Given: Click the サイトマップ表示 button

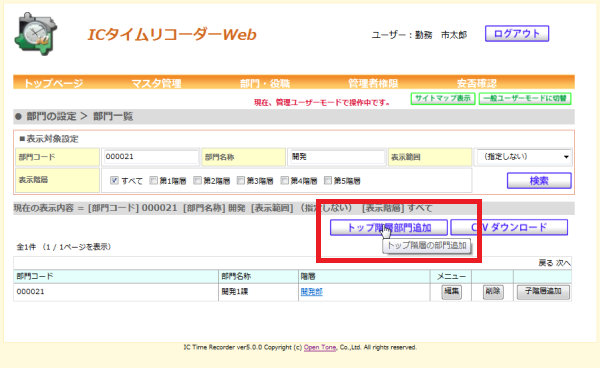Looking at the screenshot, I should [x=443, y=98].
